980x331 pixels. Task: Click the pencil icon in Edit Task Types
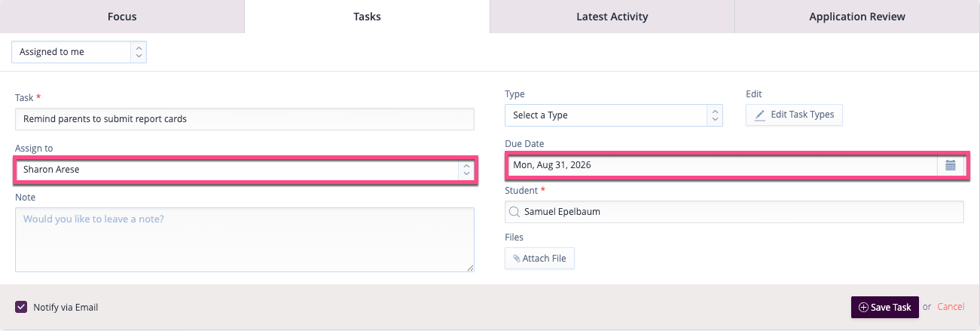click(760, 115)
